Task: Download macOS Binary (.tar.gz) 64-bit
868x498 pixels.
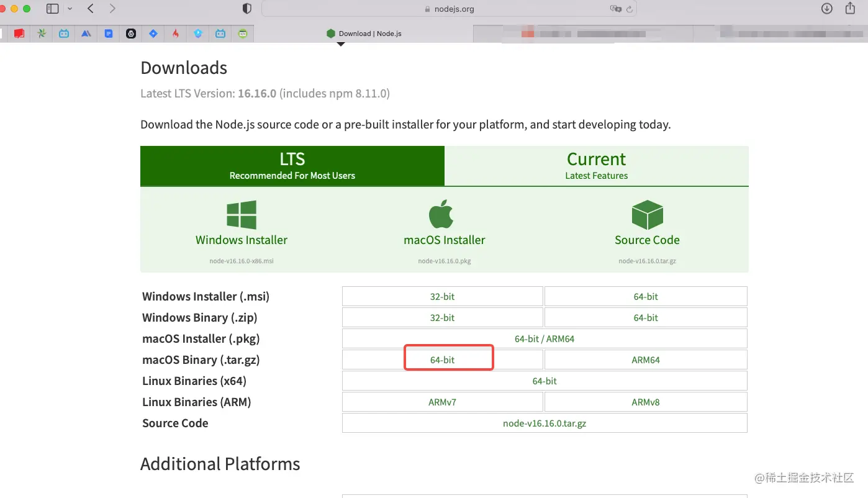Action: coord(443,360)
